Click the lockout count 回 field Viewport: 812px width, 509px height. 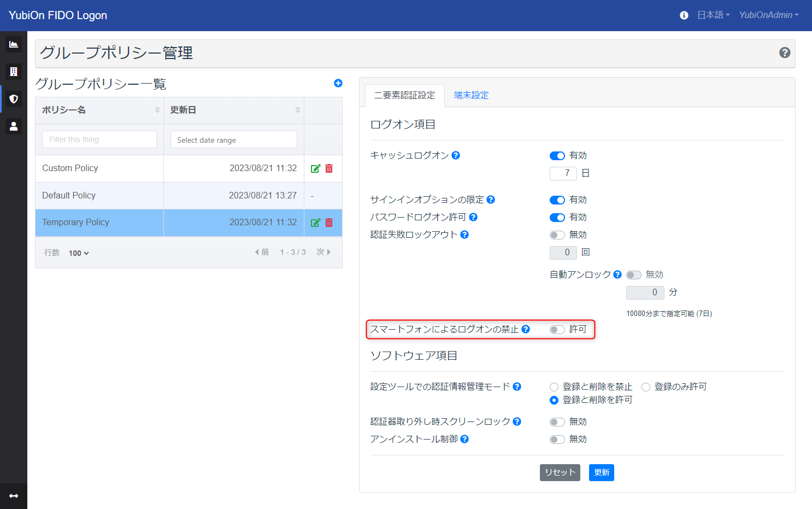pos(563,253)
